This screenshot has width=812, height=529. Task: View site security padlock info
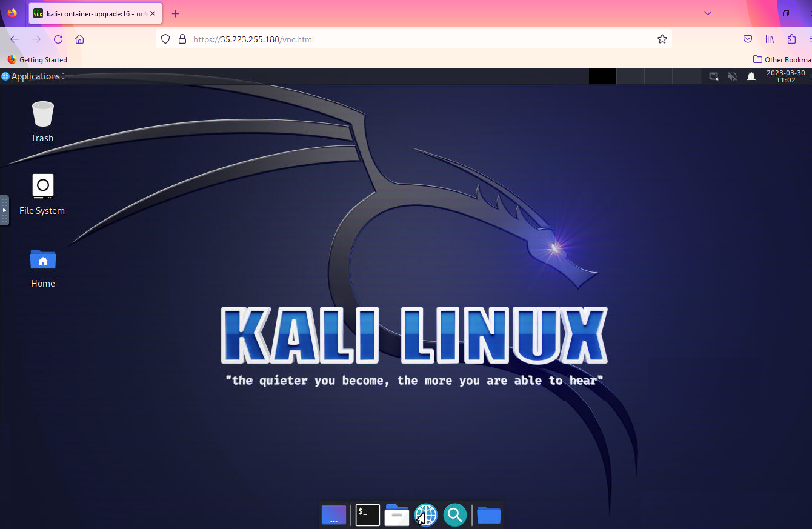(x=182, y=39)
